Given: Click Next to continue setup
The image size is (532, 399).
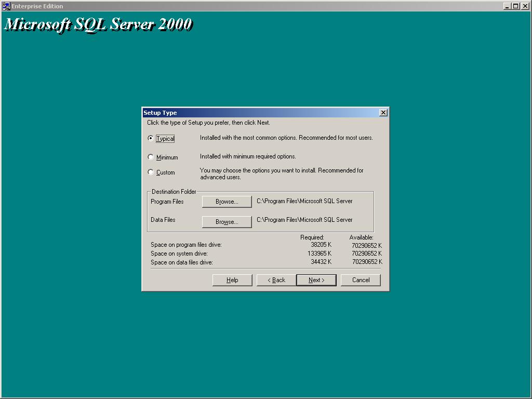Looking at the screenshot, I should point(316,280).
